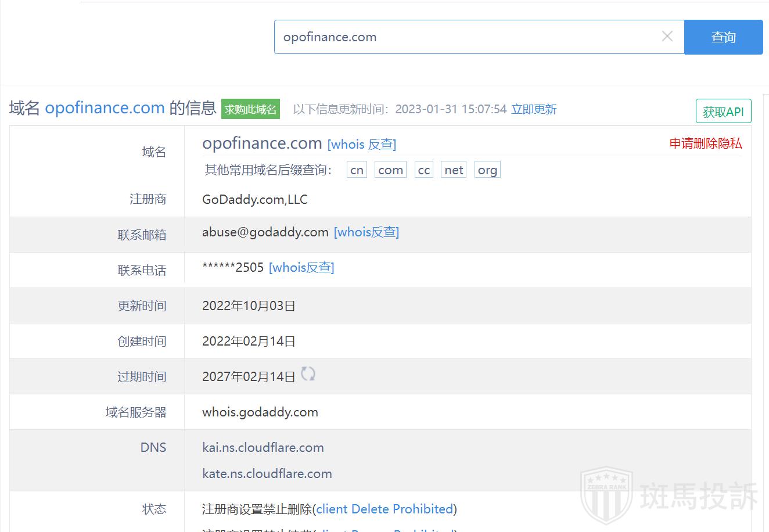Click into the domain search input field
The height and width of the screenshot is (532, 769).
coord(465,37)
